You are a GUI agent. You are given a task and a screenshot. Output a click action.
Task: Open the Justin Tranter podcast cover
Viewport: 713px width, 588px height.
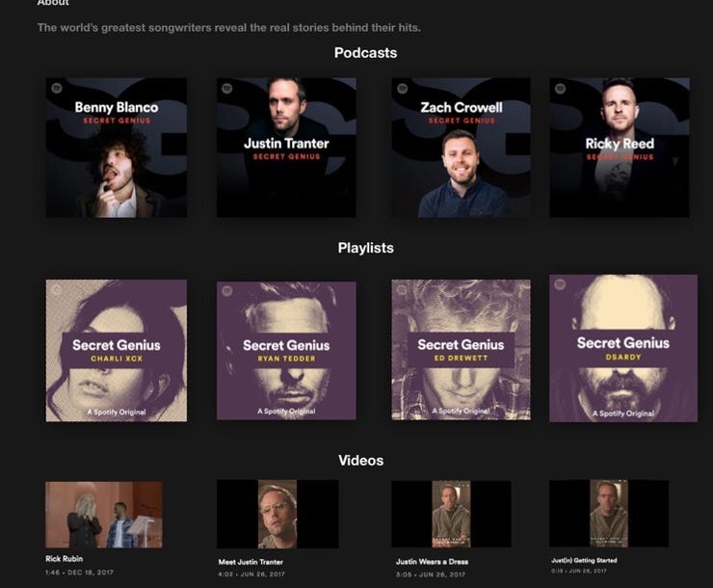pyautogui.click(x=286, y=147)
